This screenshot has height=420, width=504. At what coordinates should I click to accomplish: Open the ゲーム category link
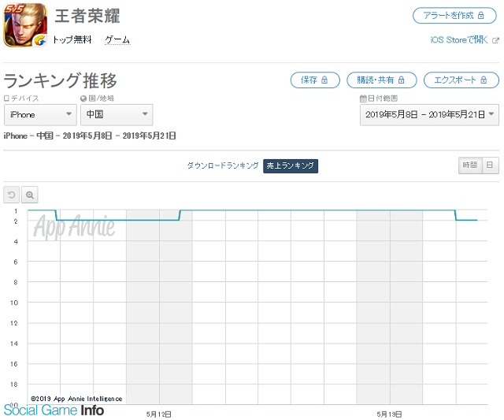(x=117, y=39)
